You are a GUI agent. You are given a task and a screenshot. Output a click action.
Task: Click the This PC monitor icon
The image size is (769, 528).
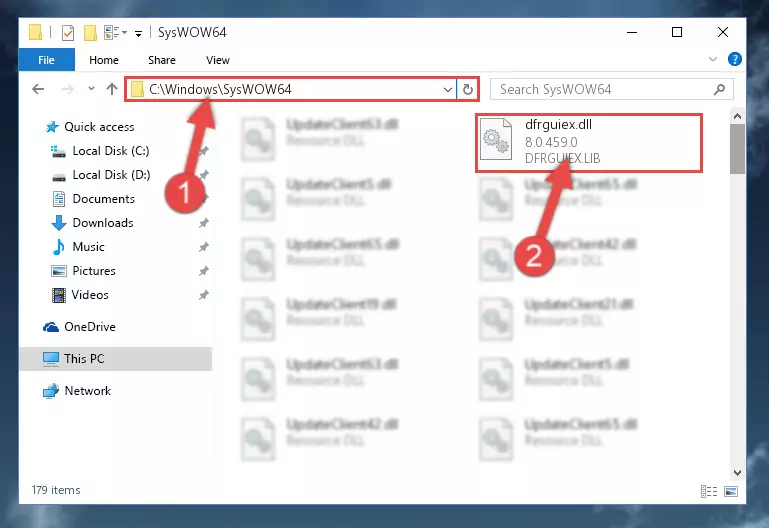pyautogui.click(x=51, y=359)
